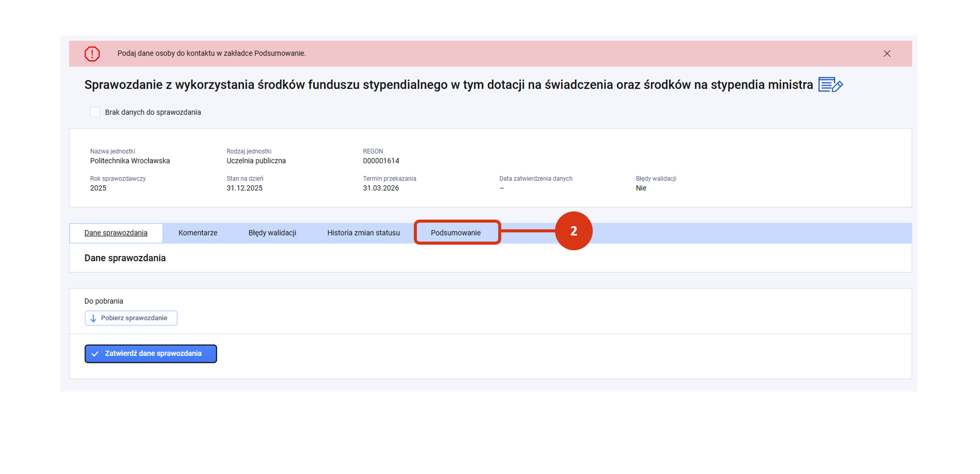The image size is (980, 474).
Task: Enable the Brak danych do sprawozdania checkbox
Action: pyautogui.click(x=95, y=112)
